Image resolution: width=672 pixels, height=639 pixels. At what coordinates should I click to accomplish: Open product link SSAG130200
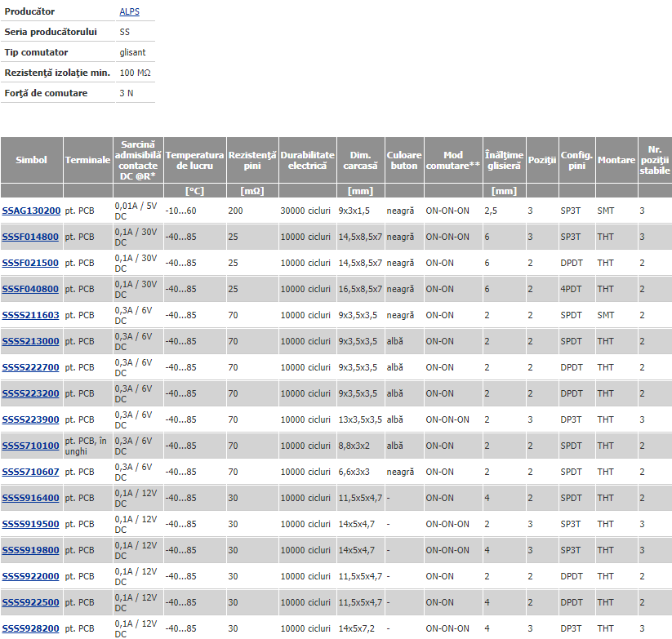click(x=31, y=211)
